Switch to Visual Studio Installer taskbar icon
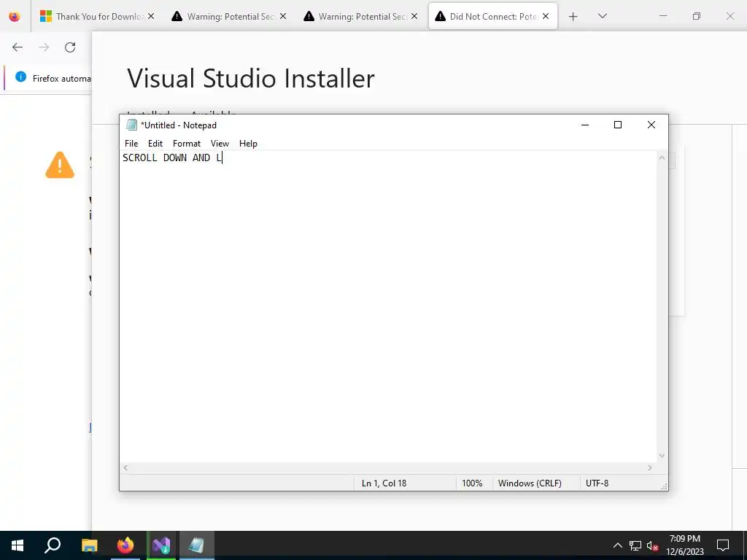This screenshot has height=560, width=747. (x=161, y=545)
